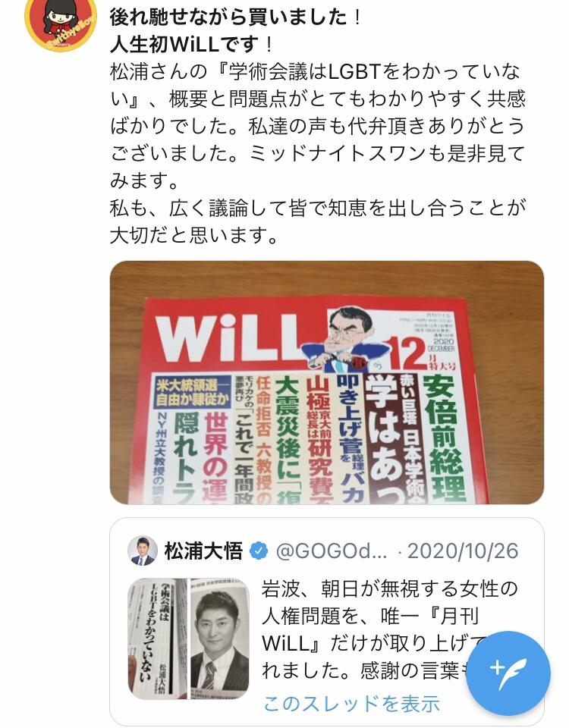This screenshot has width=569, height=728.
Task: Tap the bold line 人生初WiLLです
Action: coord(191,45)
